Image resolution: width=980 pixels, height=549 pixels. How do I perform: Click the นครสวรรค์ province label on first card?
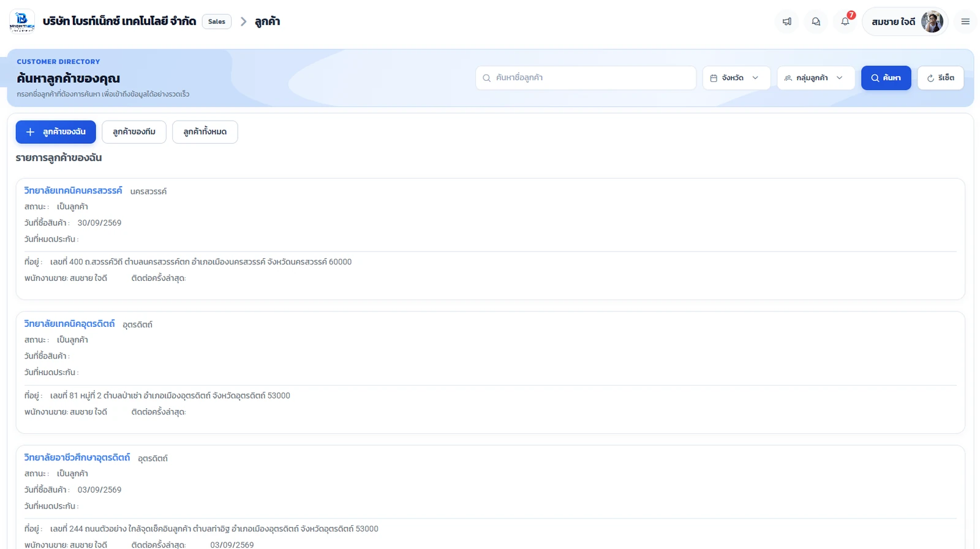pyautogui.click(x=148, y=192)
